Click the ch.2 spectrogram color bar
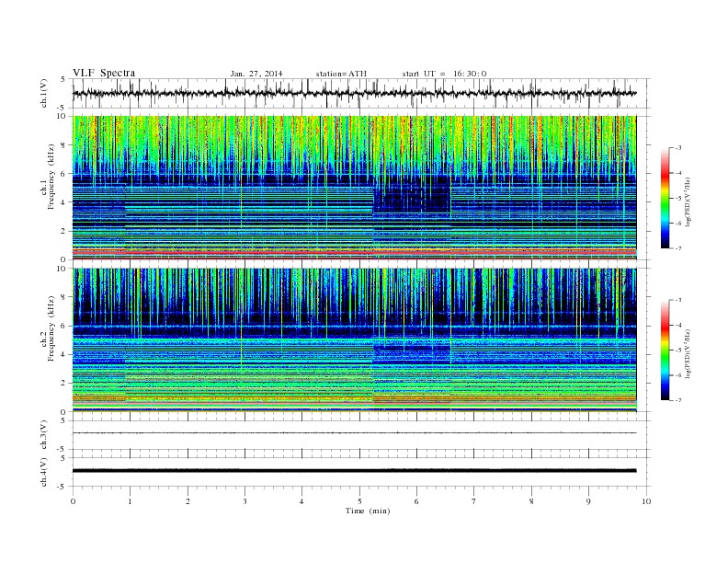 [x=665, y=350]
